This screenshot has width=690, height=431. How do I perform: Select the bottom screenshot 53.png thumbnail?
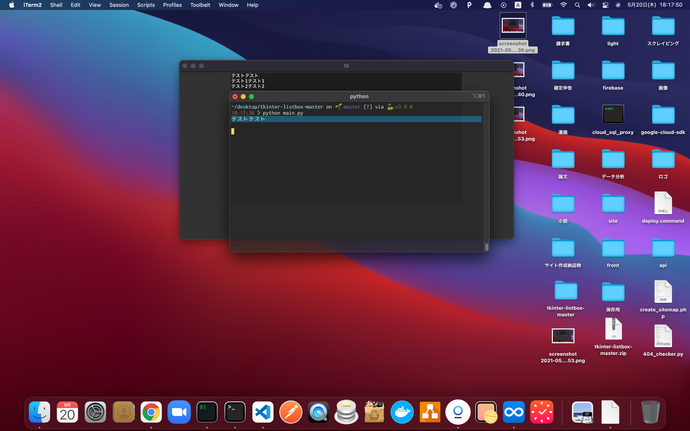pos(563,346)
